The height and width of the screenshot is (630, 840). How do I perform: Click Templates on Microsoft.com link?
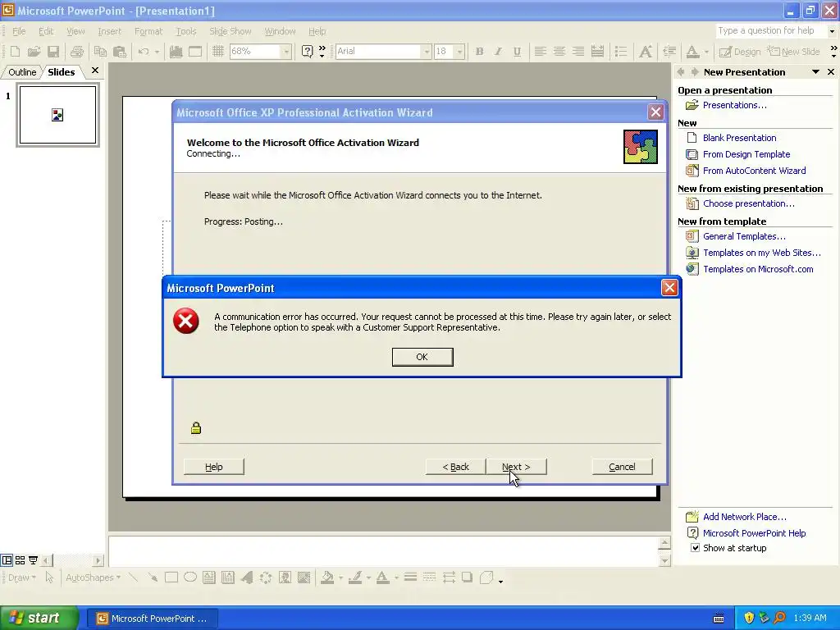758,269
